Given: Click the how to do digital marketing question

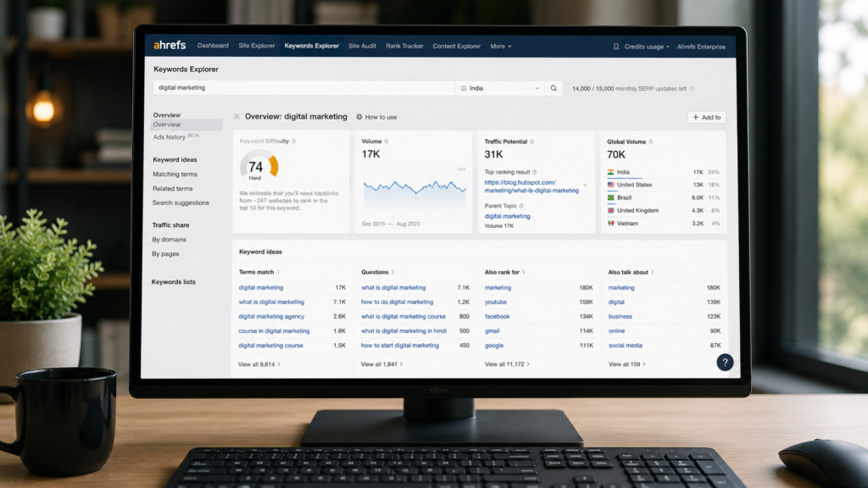Looking at the screenshot, I should (x=397, y=302).
